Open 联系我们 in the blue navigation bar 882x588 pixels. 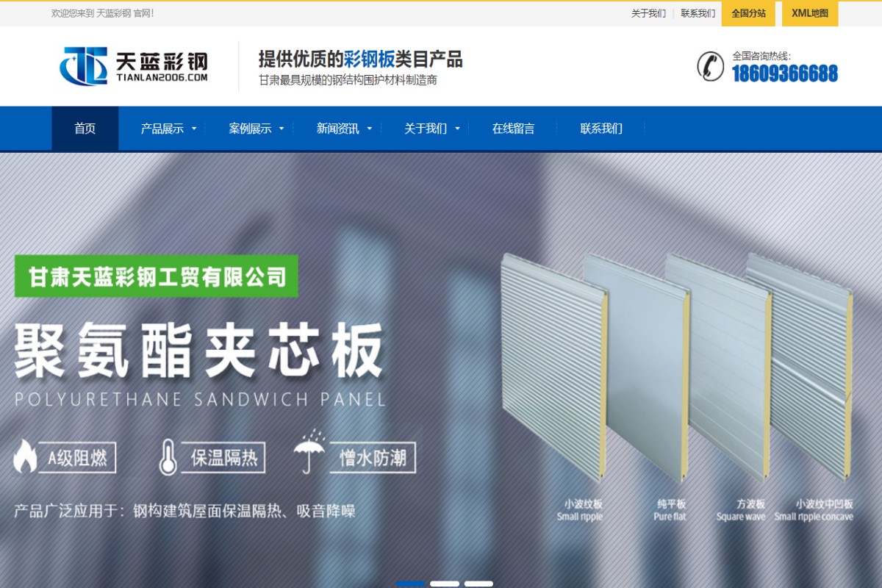pos(601,129)
